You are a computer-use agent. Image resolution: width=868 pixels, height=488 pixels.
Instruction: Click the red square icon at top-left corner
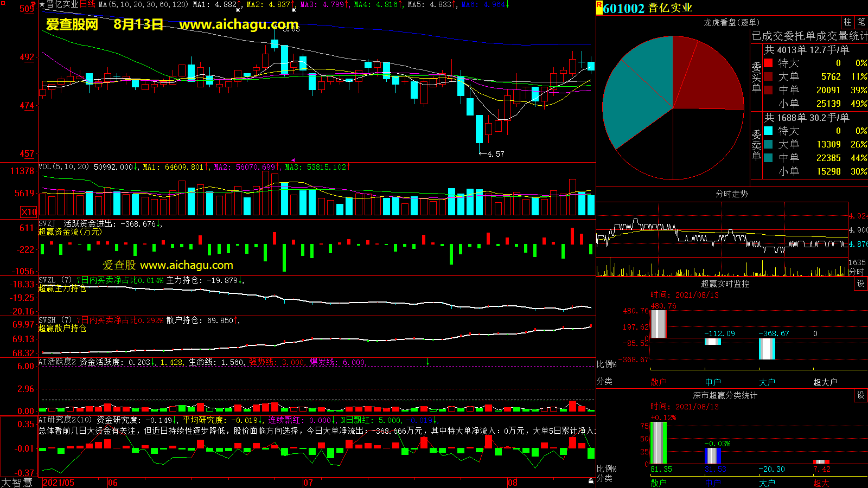tap(3, 3)
